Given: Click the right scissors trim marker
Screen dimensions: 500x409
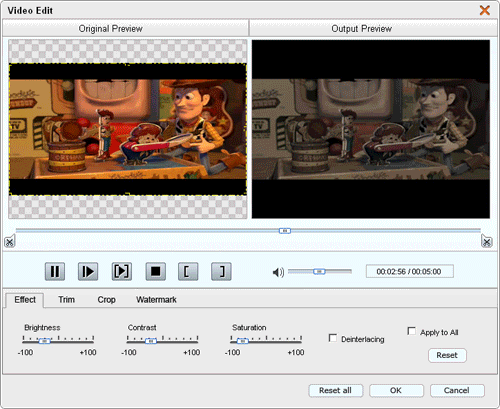Looking at the screenshot, I should [x=487, y=241].
